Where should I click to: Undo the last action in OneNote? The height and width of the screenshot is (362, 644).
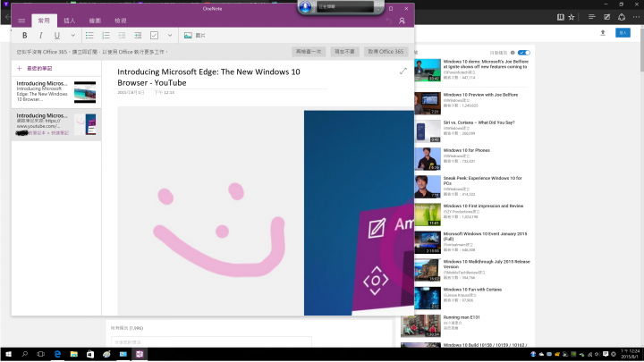coord(388,21)
